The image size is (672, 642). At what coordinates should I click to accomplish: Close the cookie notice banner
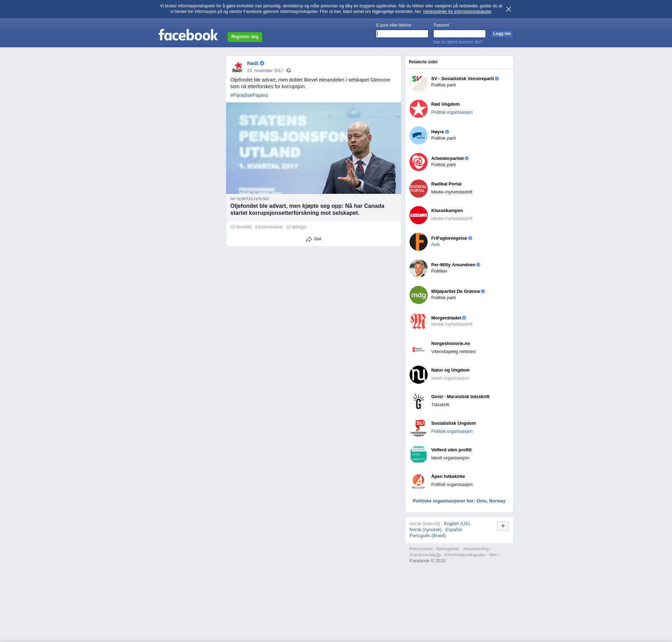pyautogui.click(x=509, y=9)
